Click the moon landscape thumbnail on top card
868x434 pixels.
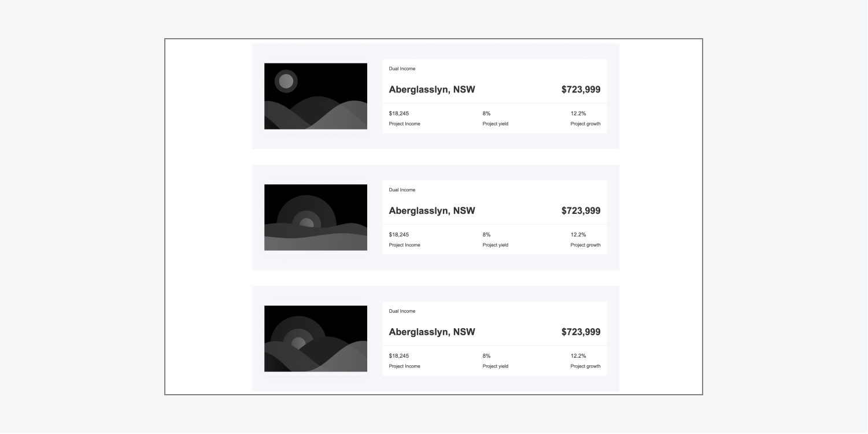click(315, 96)
